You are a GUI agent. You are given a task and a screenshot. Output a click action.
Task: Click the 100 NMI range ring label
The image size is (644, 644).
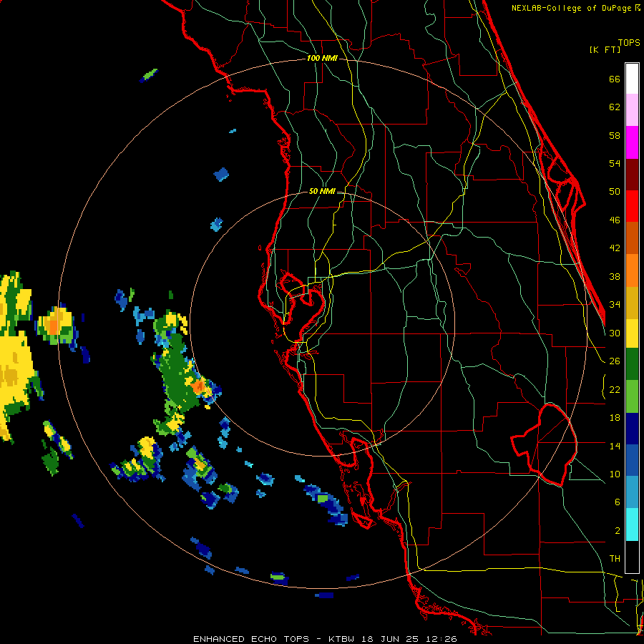322,58
